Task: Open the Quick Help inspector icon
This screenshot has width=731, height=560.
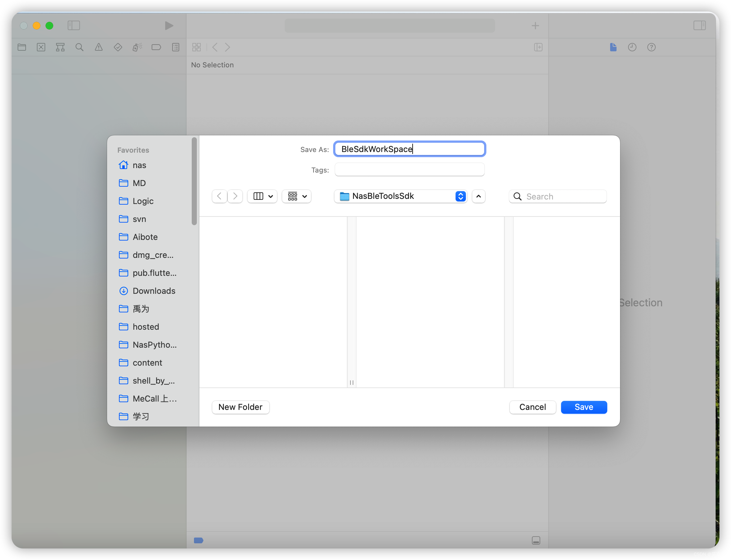Action: pos(651,47)
